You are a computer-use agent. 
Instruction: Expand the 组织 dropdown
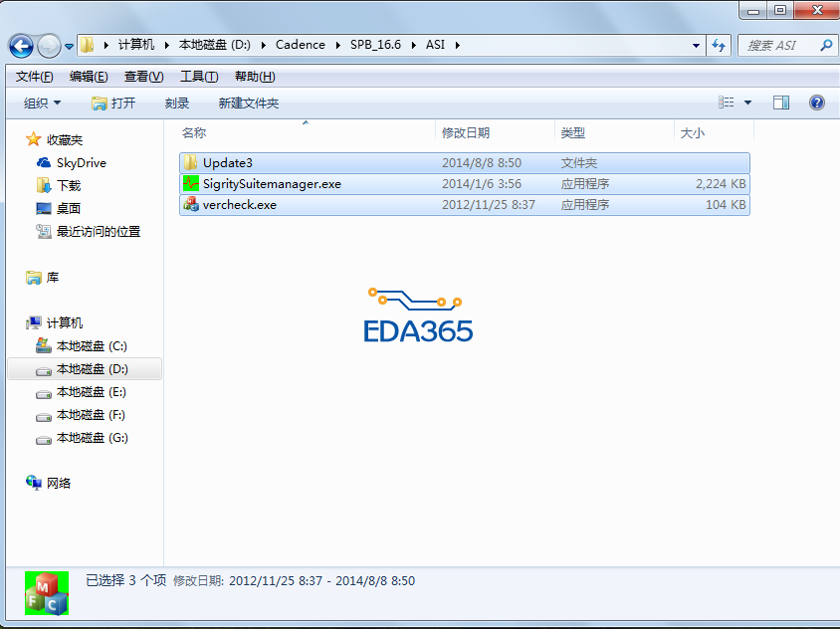point(43,103)
